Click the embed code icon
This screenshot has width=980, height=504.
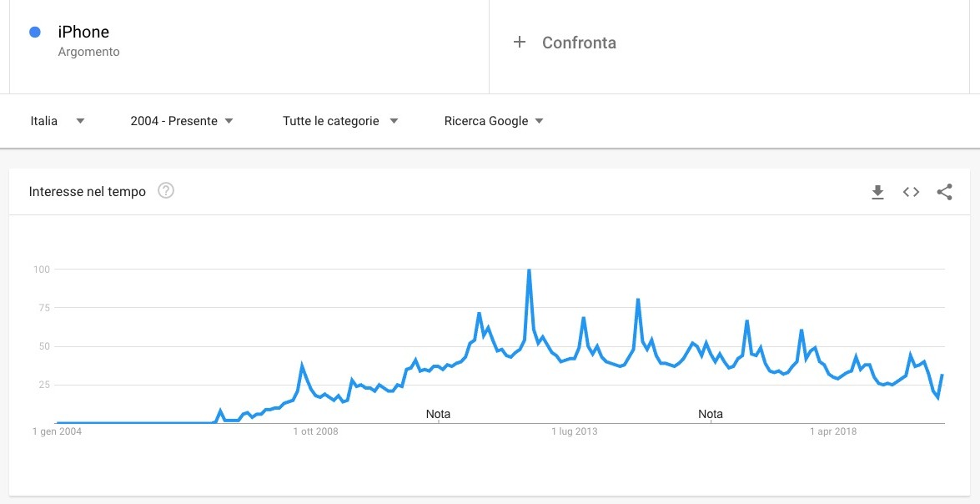coord(911,193)
